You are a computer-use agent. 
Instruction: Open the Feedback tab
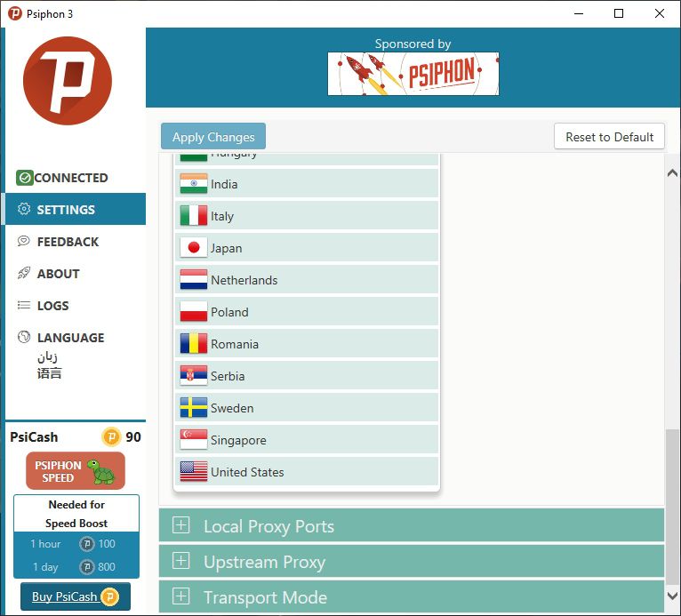[x=76, y=241]
